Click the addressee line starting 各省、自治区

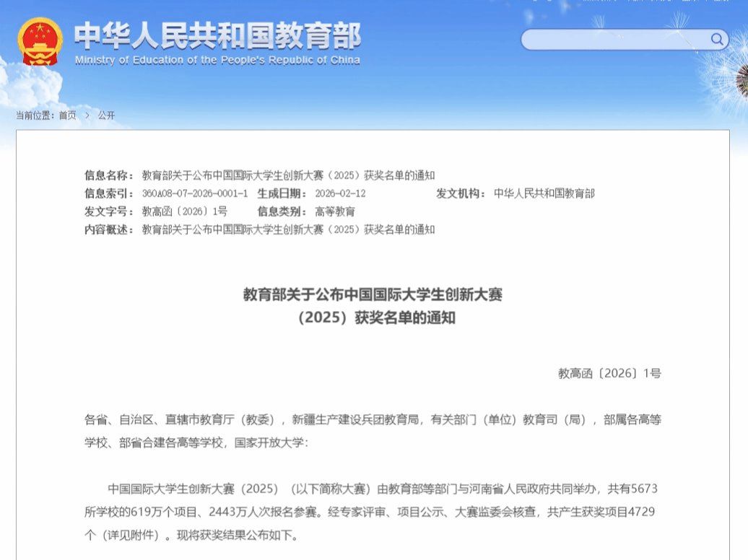373,420
